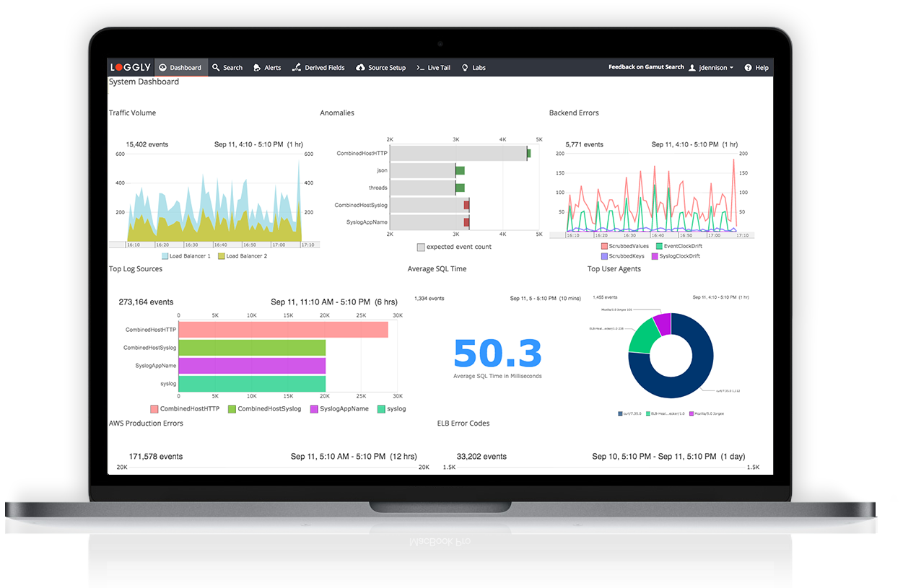Click the Loggly logo
This screenshot has width=903, height=588.
point(131,67)
